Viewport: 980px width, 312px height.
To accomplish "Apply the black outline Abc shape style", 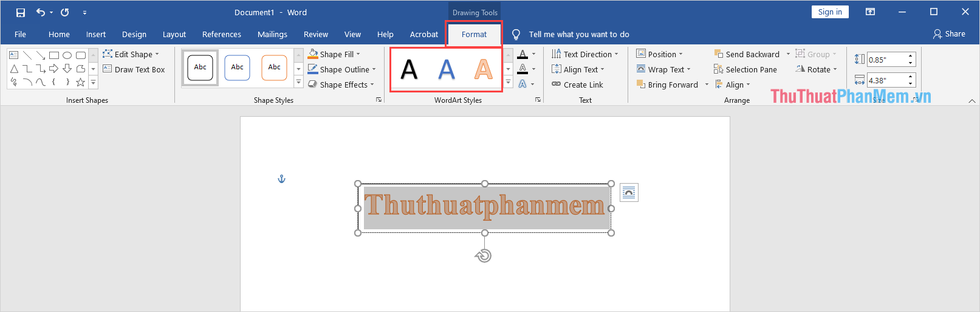I will pos(200,68).
